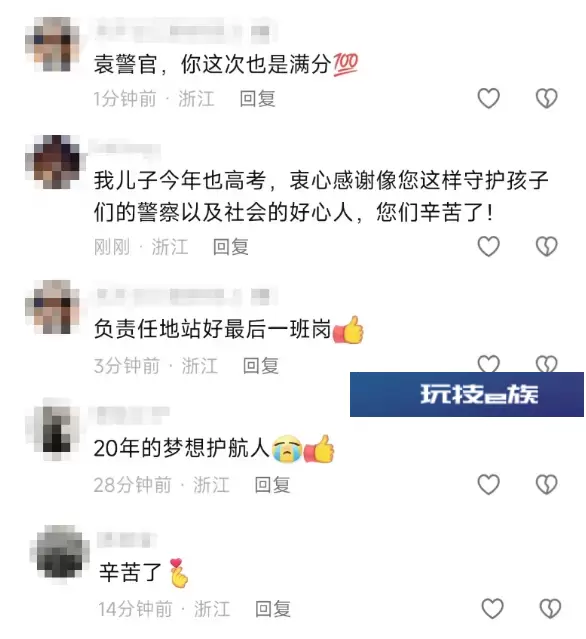Dislike the 我儿子今年也高考 comment

click(546, 247)
